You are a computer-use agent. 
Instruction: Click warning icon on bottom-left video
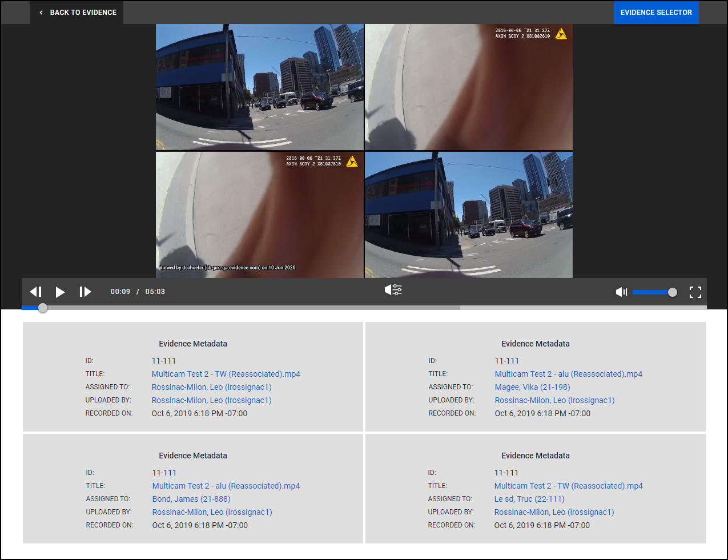[352, 162]
